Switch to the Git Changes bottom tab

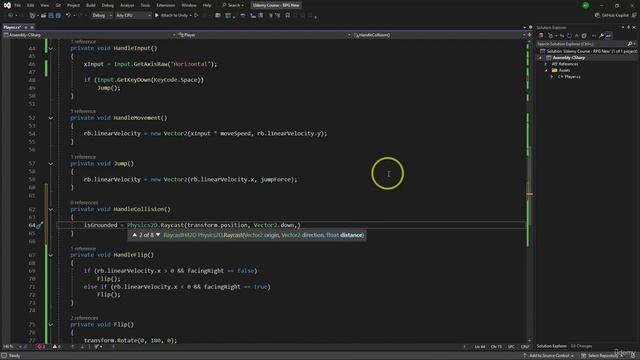[581, 346]
